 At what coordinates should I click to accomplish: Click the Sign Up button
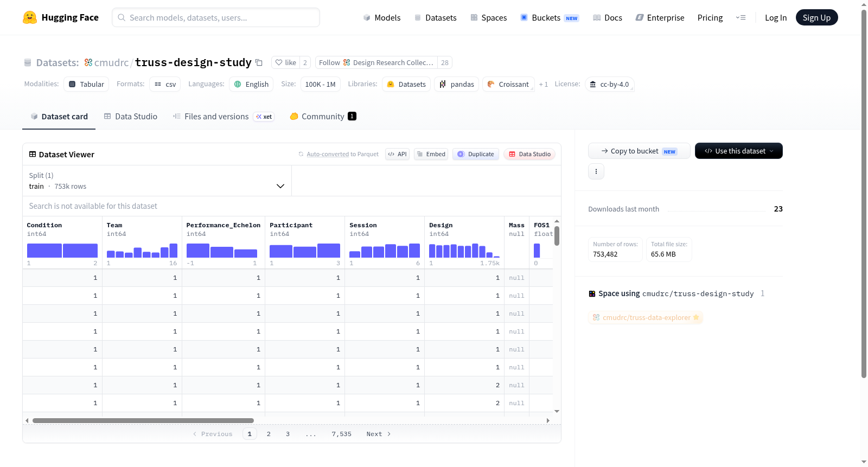[x=816, y=17]
